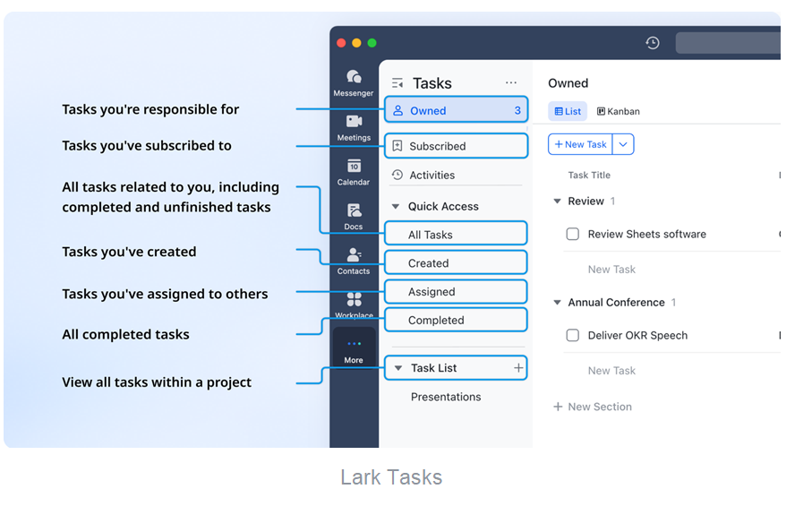Collapse the Quick Access section

(x=397, y=207)
